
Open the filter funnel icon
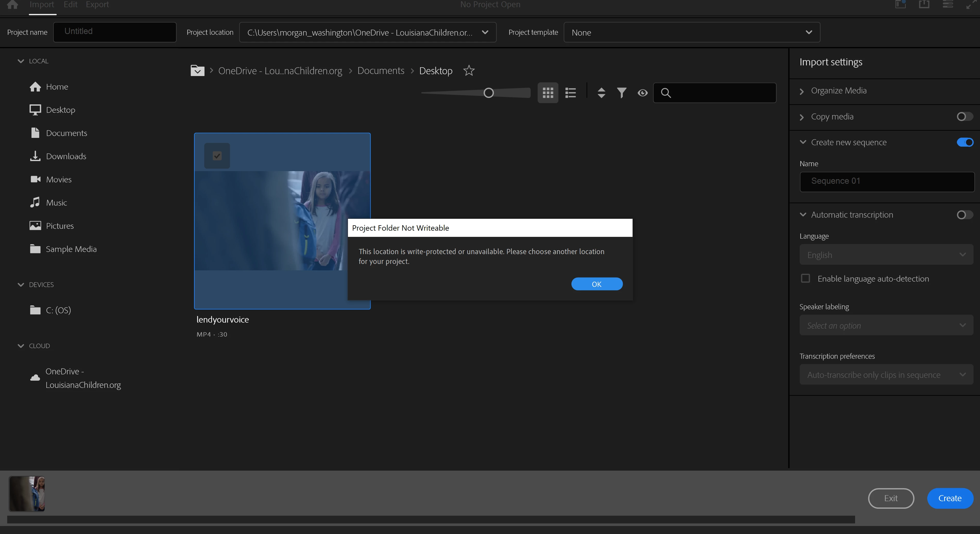point(621,93)
